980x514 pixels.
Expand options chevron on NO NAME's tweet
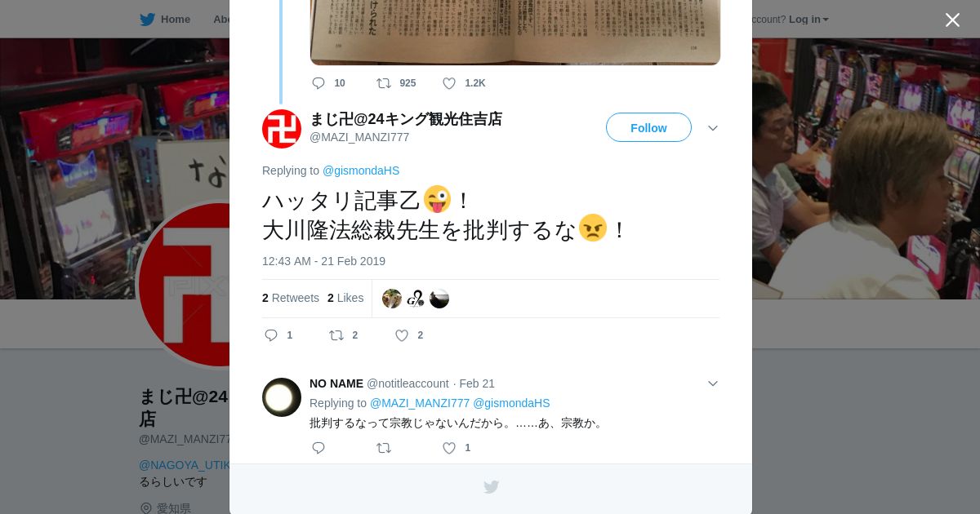(x=713, y=383)
